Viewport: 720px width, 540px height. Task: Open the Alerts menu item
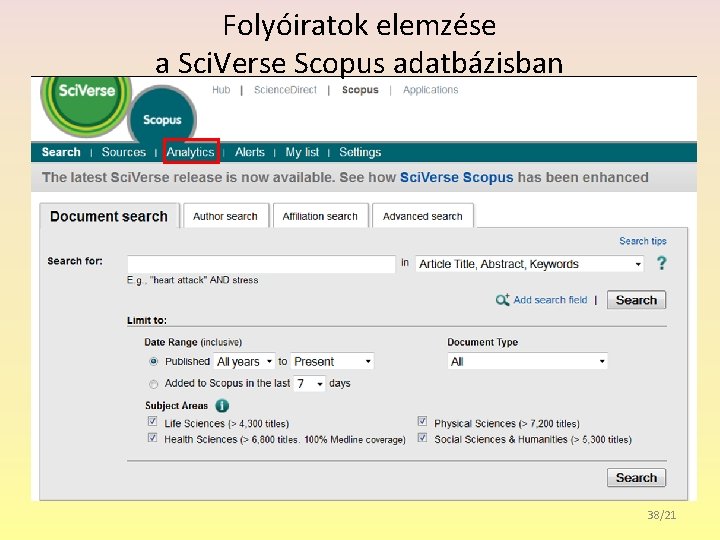pyautogui.click(x=250, y=152)
